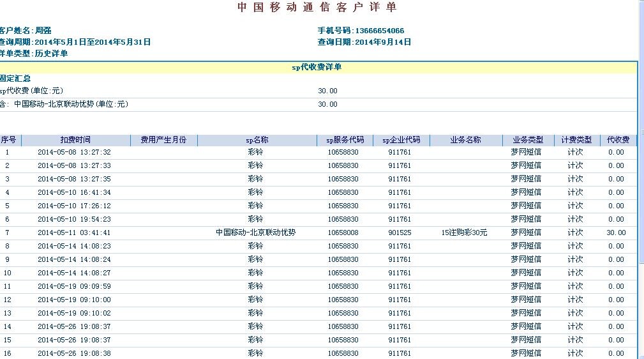Click the query period 2014年5月1日至2014年5月31日

click(x=93, y=42)
